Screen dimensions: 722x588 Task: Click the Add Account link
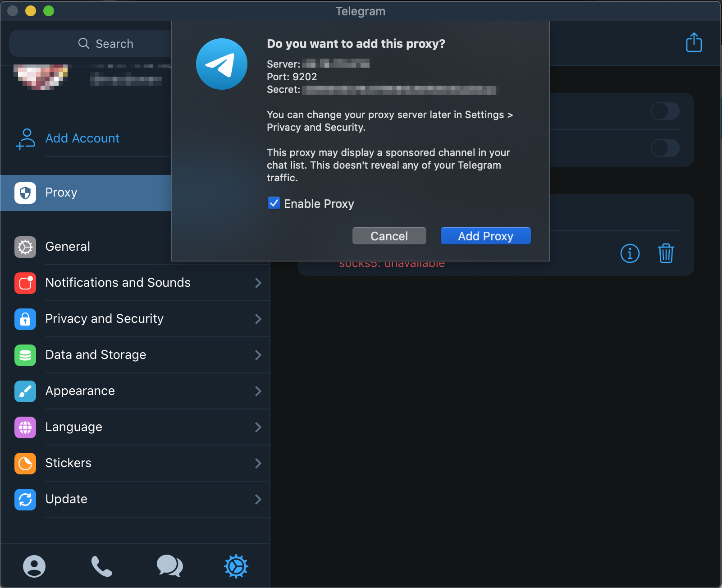82,138
